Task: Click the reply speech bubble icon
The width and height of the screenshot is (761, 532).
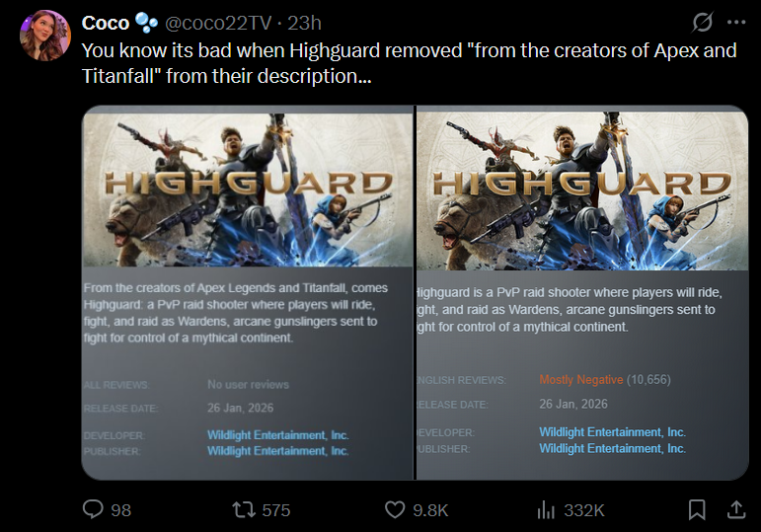Action: click(x=93, y=509)
